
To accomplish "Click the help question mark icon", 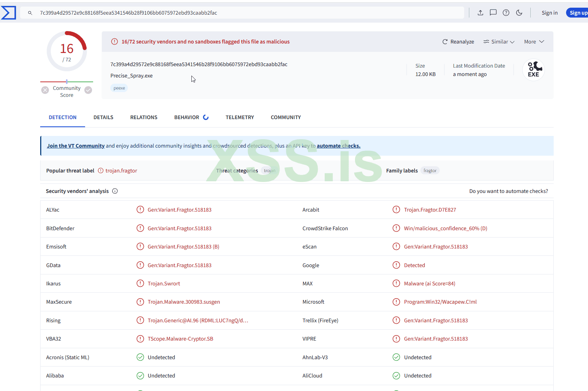I will point(506,13).
